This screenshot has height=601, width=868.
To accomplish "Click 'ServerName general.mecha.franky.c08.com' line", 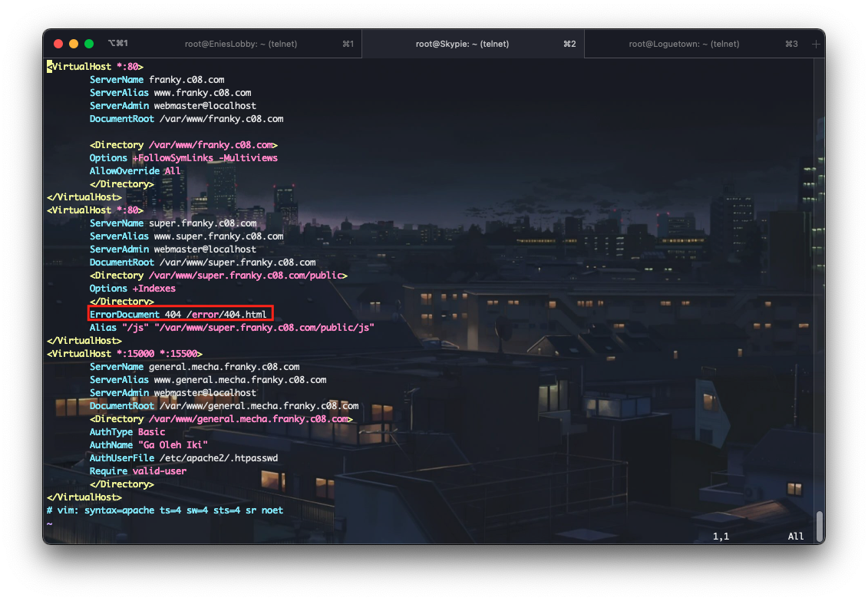I will tap(194, 367).
